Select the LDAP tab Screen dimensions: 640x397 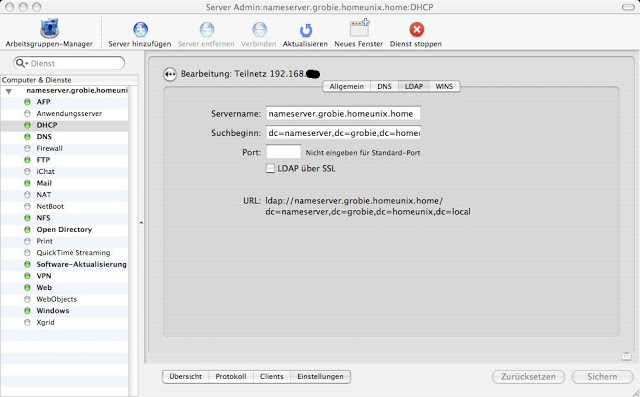(x=413, y=86)
